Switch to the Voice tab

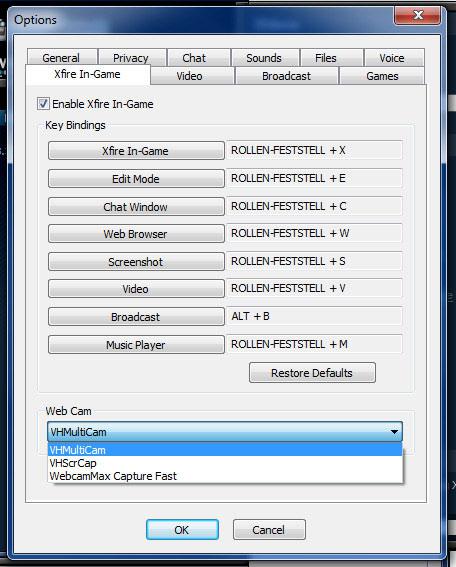coord(394,57)
